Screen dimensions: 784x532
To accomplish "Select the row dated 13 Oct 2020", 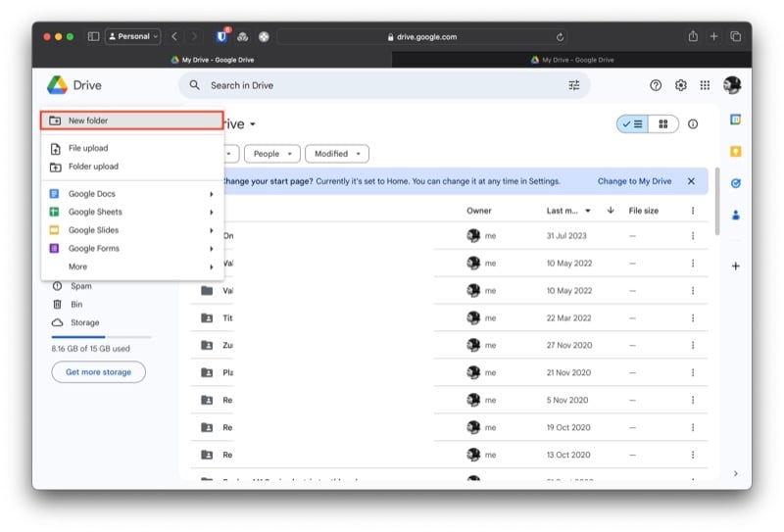I will 449,455.
